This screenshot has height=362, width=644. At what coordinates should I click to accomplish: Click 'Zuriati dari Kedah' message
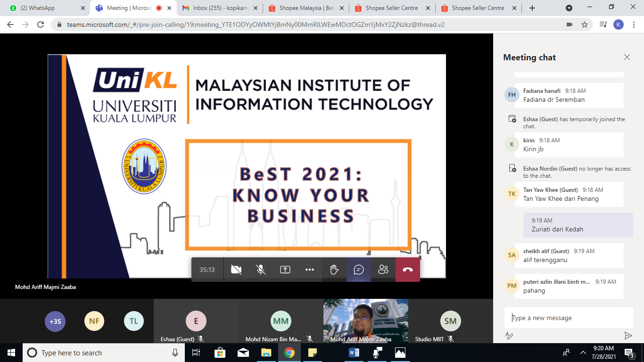coord(557,229)
